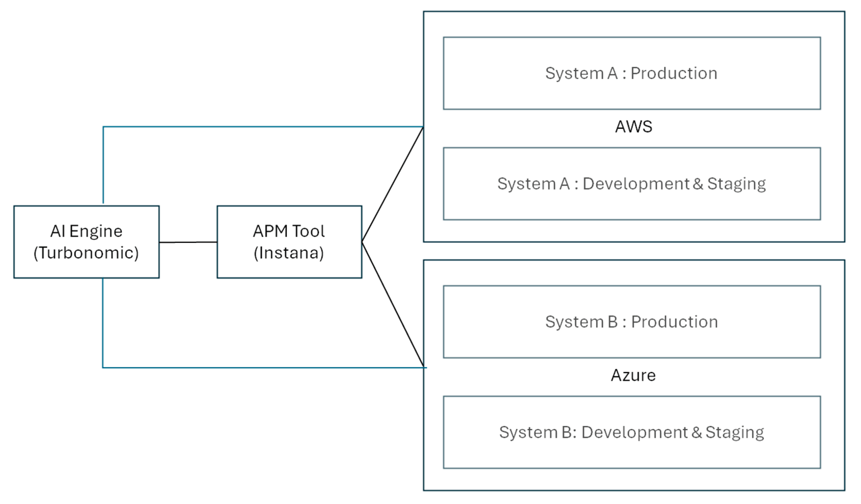Select the APM Tool (Instana) box
The height and width of the screenshot is (504, 861).
[x=289, y=242]
